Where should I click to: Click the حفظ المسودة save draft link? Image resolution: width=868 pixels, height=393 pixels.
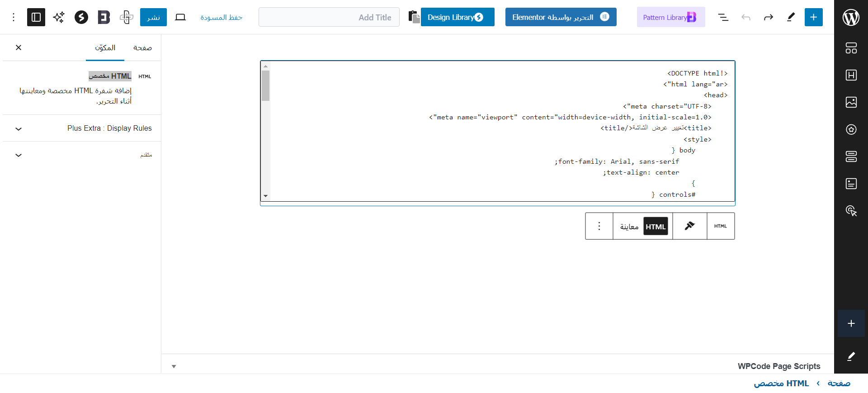222,17
